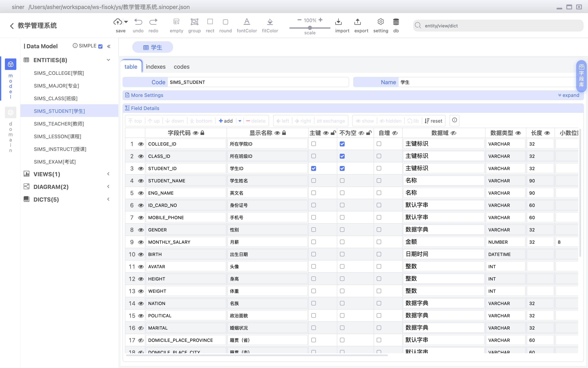Click the undo arrow icon

pyautogui.click(x=138, y=22)
